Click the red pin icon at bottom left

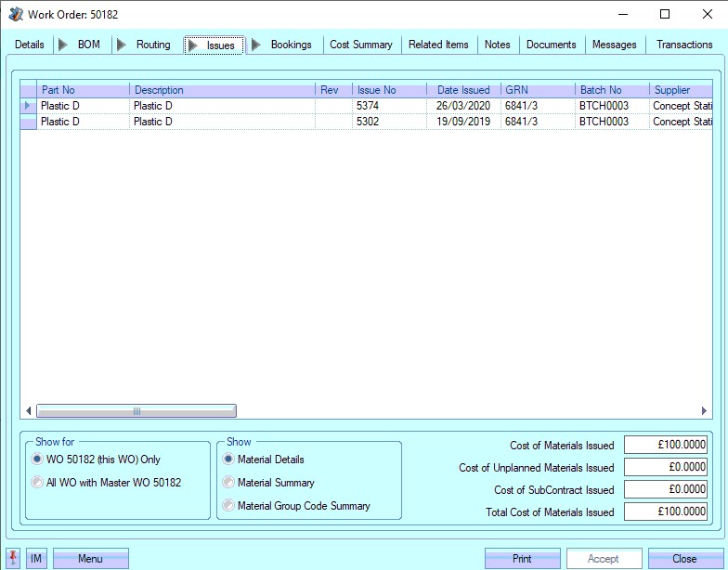[x=13, y=558]
